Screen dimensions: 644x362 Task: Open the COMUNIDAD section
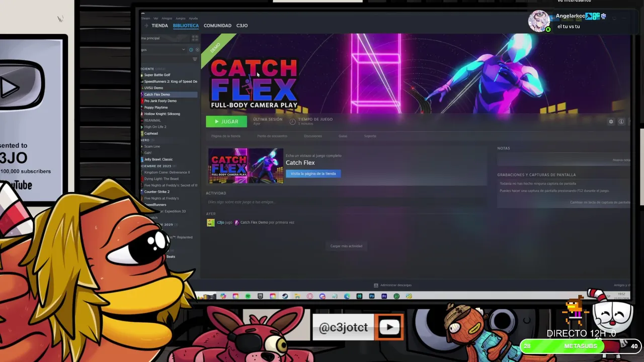[x=217, y=26]
